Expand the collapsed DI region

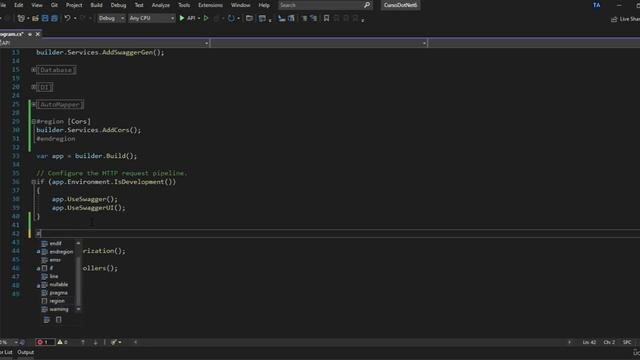click(33, 87)
